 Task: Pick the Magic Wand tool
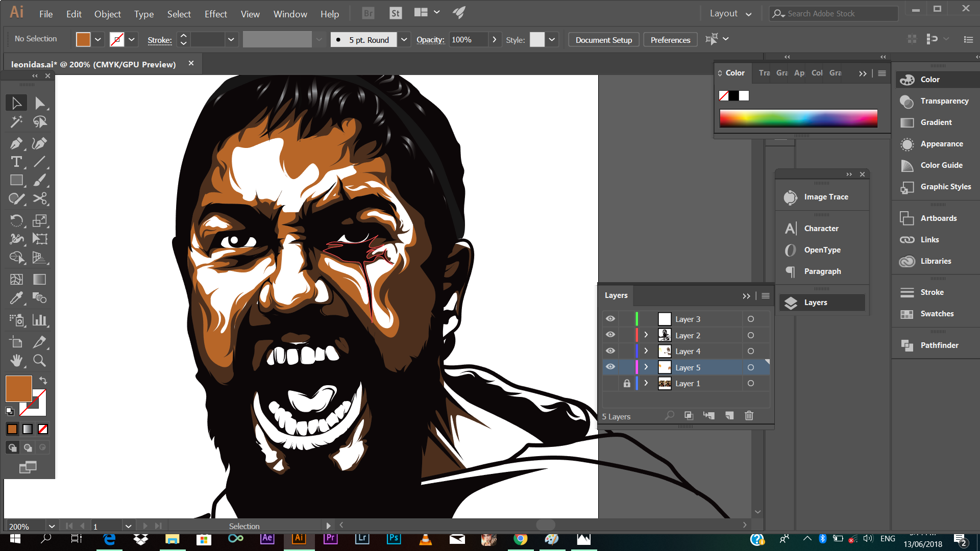(x=16, y=121)
